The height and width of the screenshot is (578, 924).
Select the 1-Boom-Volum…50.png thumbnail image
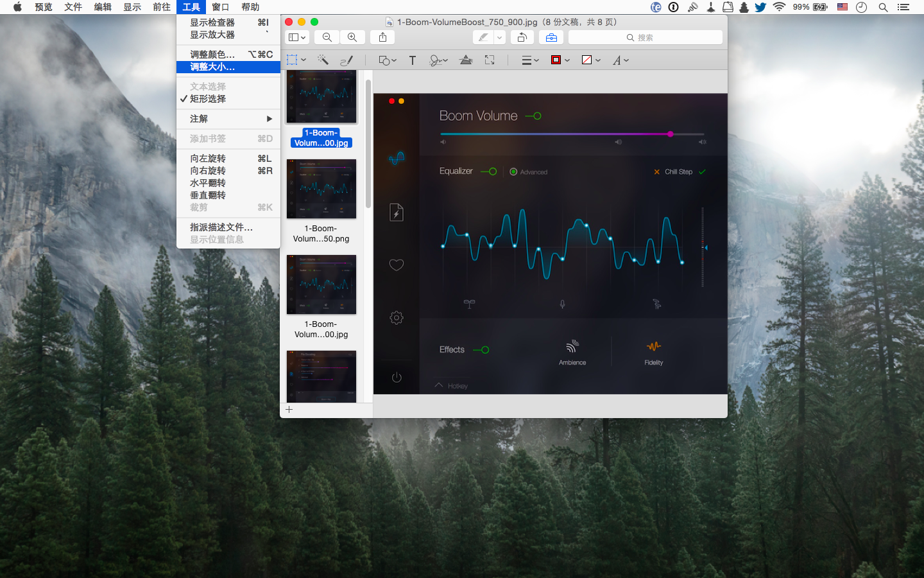tap(321, 189)
